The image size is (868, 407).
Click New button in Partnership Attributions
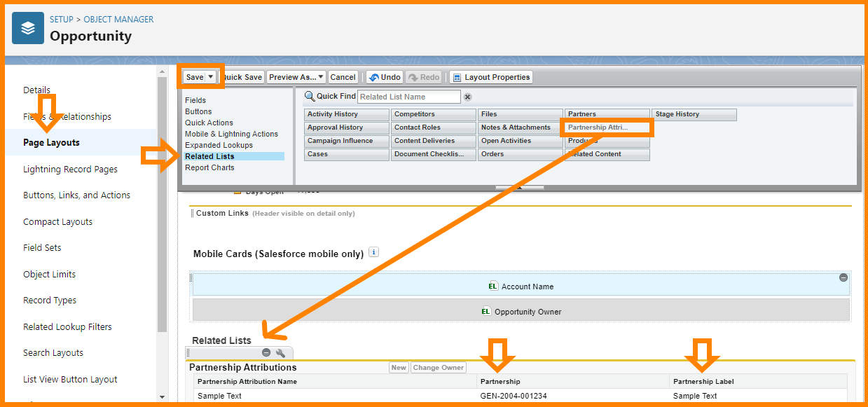tap(399, 368)
